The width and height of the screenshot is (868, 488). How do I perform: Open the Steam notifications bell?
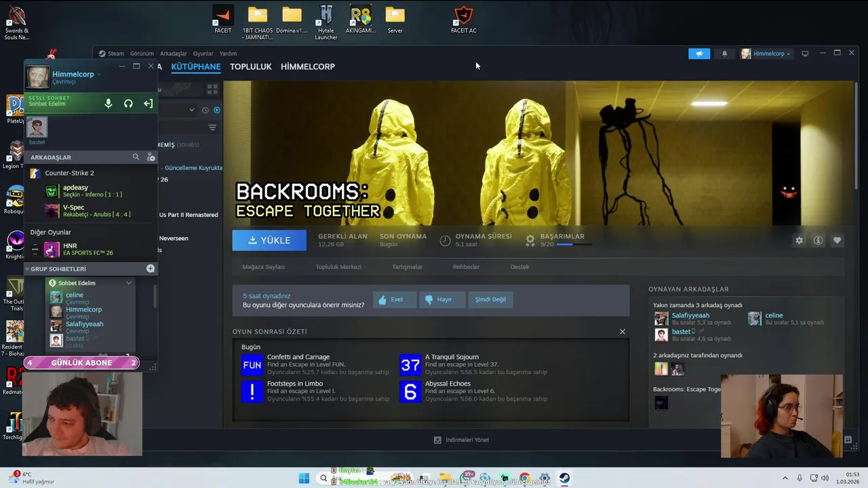[724, 54]
